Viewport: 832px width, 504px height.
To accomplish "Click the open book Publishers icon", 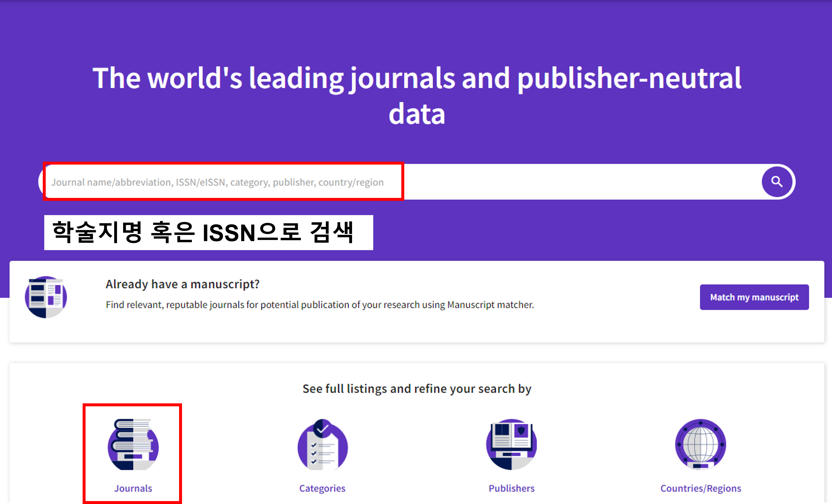I will [x=511, y=445].
